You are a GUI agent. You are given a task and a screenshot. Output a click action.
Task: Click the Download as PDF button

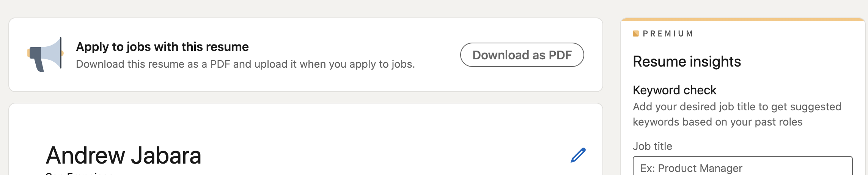pos(522,55)
